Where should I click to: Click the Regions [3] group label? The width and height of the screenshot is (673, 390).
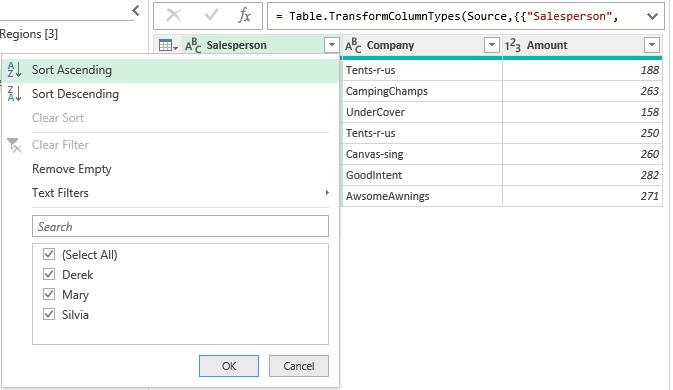click(x=29, y=34)
